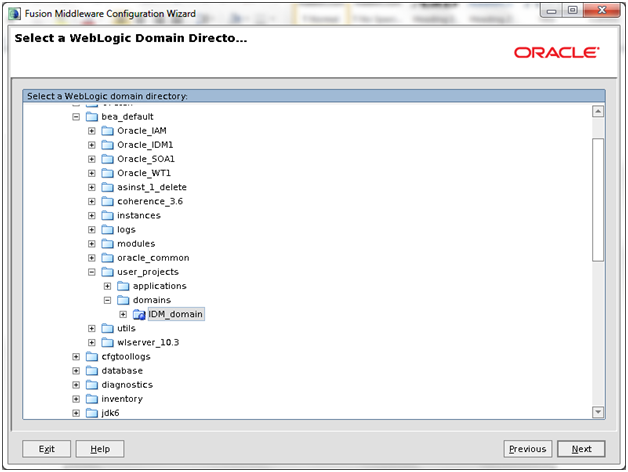Click the Oracle_IAM folder icon

107,131
